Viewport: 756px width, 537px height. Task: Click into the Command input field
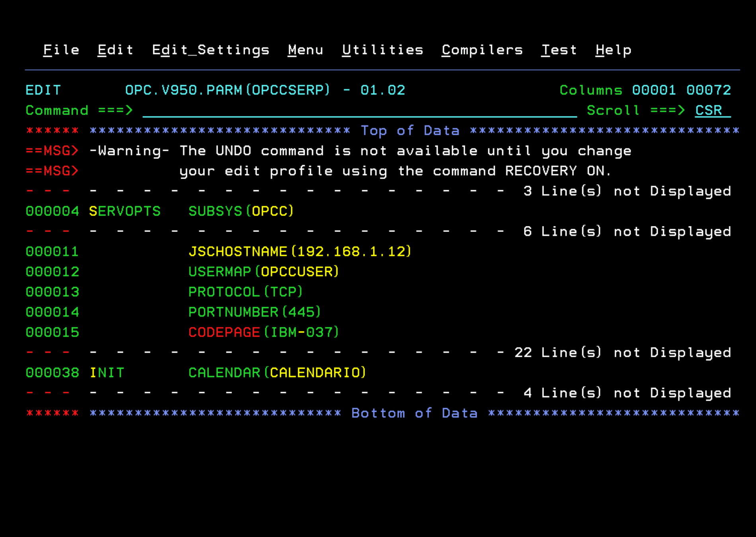[360, 110]
